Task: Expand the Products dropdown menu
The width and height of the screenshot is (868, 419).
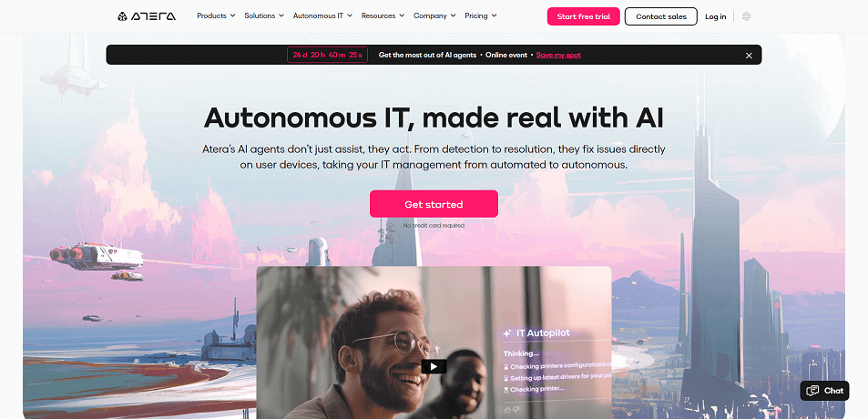Action: (216, 16)
